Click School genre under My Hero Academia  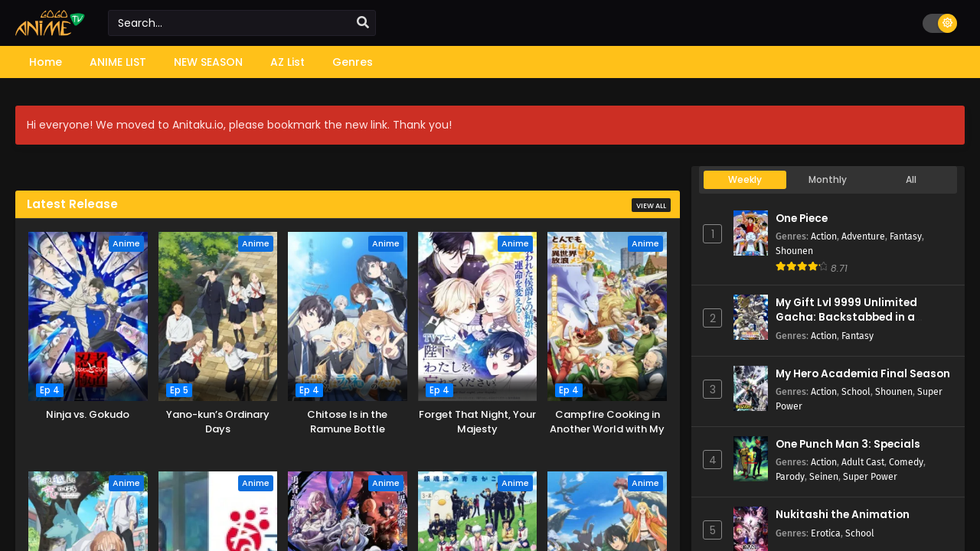[x=855, y=392]
